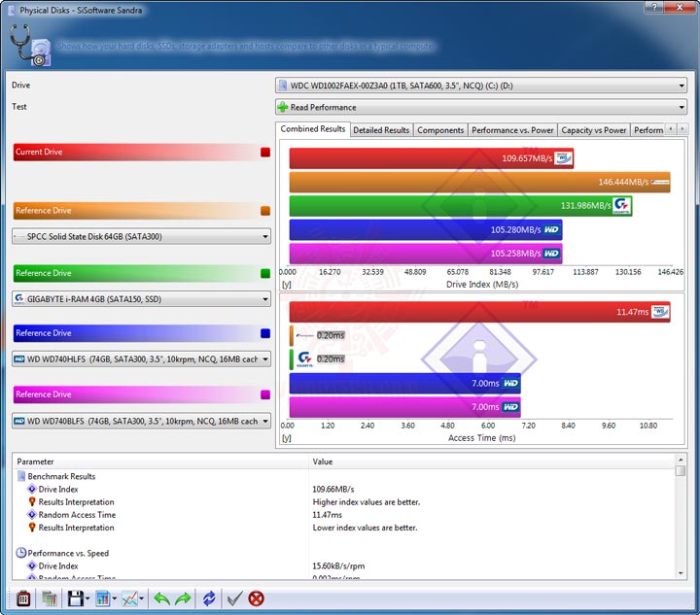
Task: Click the engine options icon in bottom toolbar
Action: pos(23,598)
